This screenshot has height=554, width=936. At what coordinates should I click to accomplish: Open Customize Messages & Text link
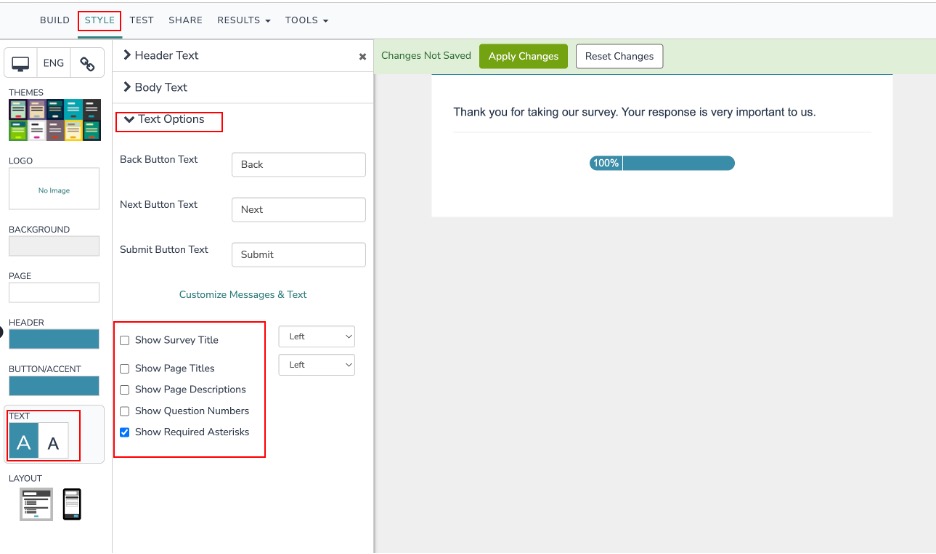(242, 294)
